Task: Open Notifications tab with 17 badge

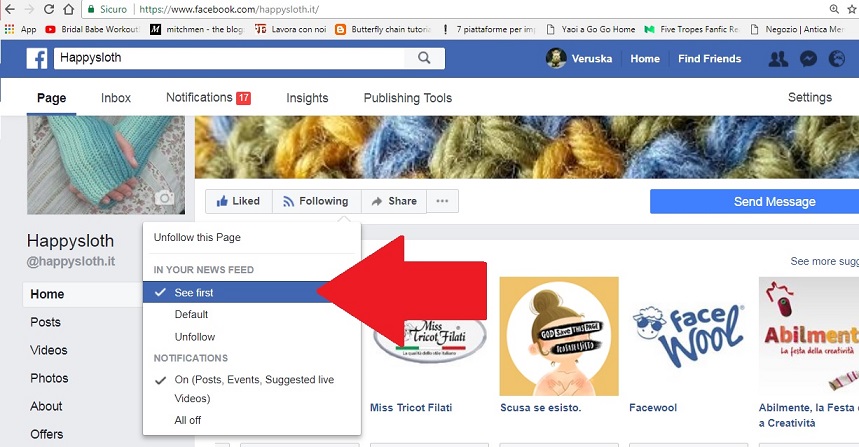Action: tap(208, 98)
